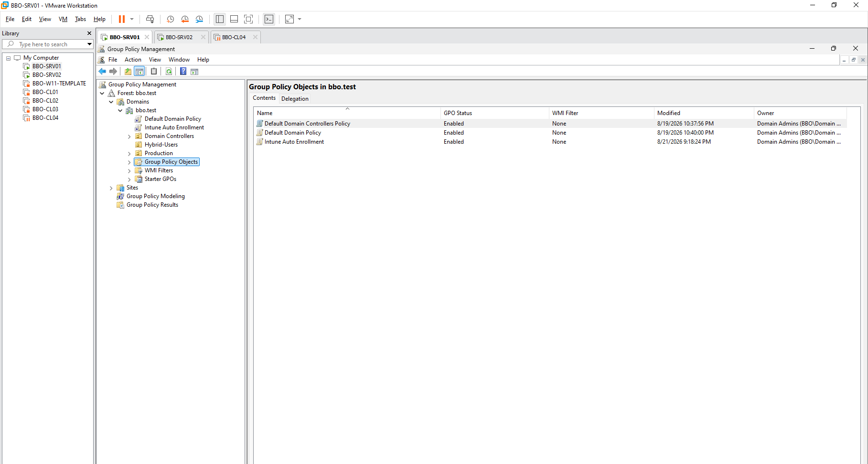Screen dimensions: 868x464
Task: Enter full screen mode icon
Action: coord(248,19)
